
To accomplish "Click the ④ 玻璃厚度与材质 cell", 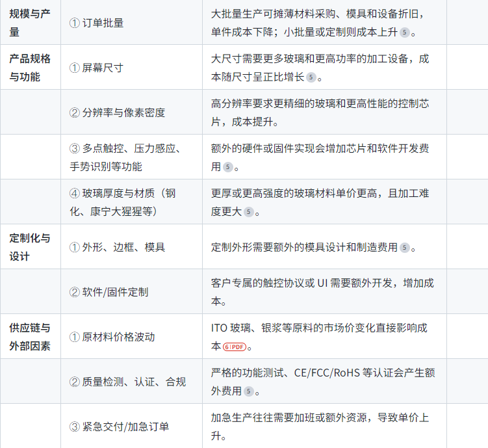I will tap(122, 202).
